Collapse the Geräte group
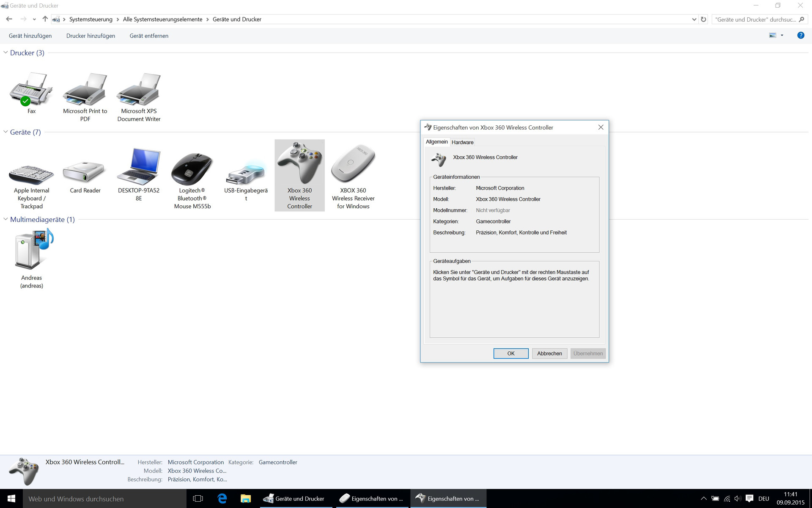This screenshot has width=812, height=508. click(x=5, y=132)
